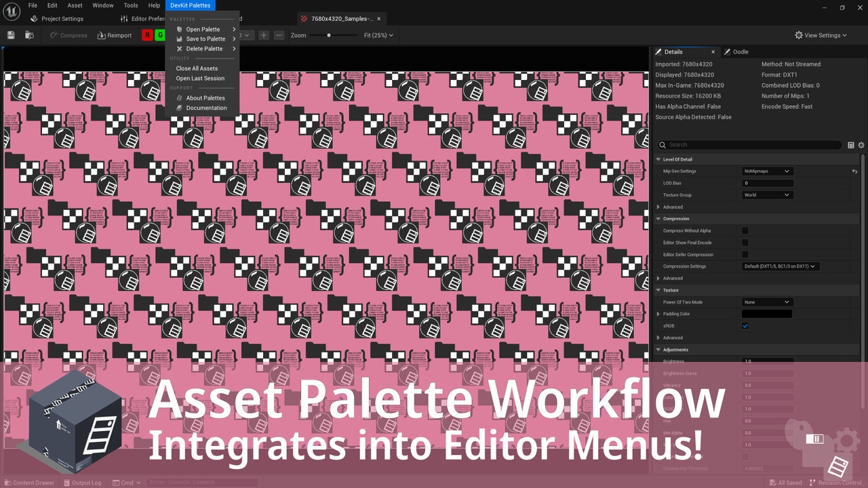
Task: Select Open Last Session
Action: 200,78
